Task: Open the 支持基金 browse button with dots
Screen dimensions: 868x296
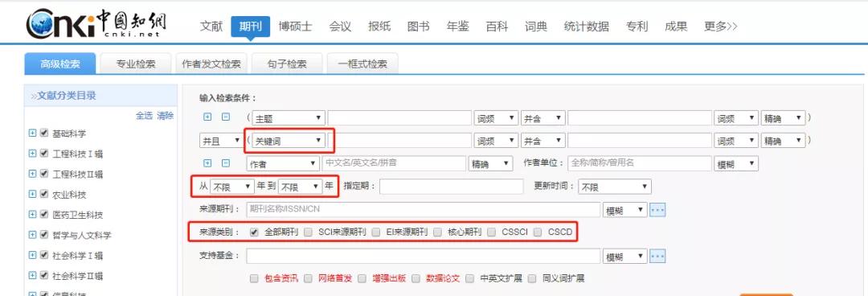Action: 657,257
